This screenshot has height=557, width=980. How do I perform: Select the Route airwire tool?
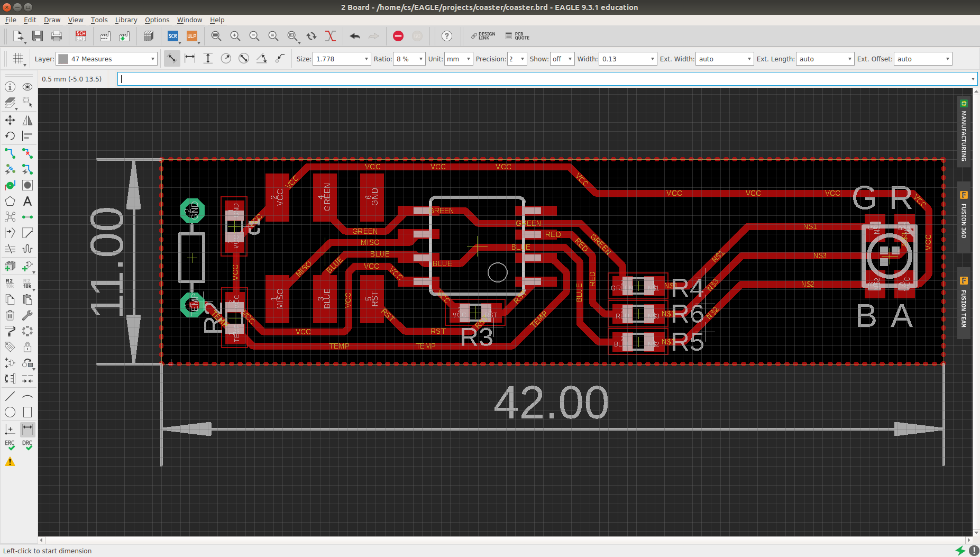pyautogui.click(x=10, y=153)
